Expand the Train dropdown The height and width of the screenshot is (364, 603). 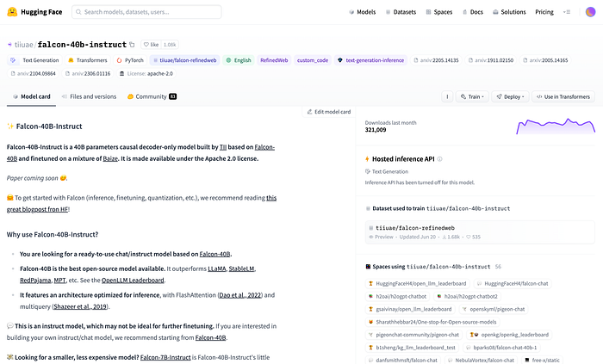point(472,96)
